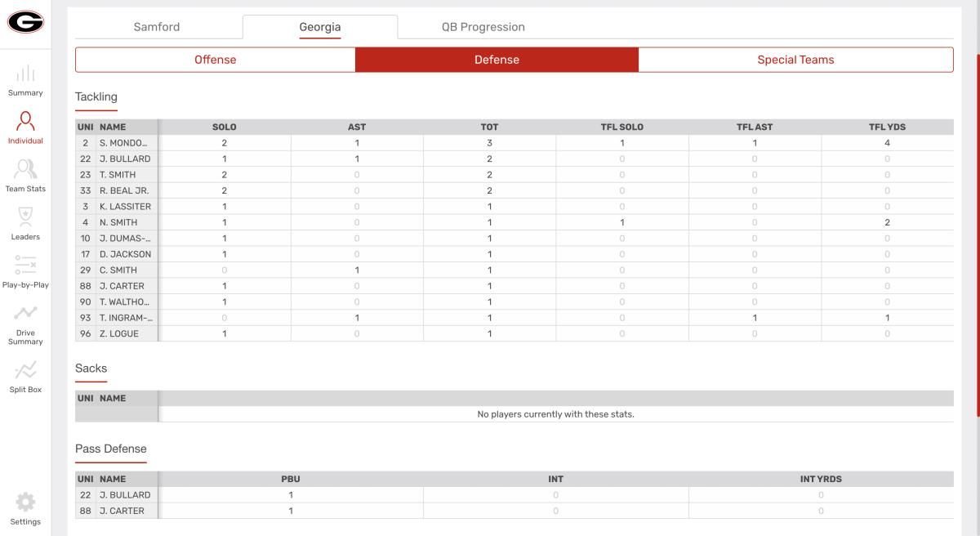Open the Leaders badge icon
This screenshot has width=980, height=536.
(25, 217)
